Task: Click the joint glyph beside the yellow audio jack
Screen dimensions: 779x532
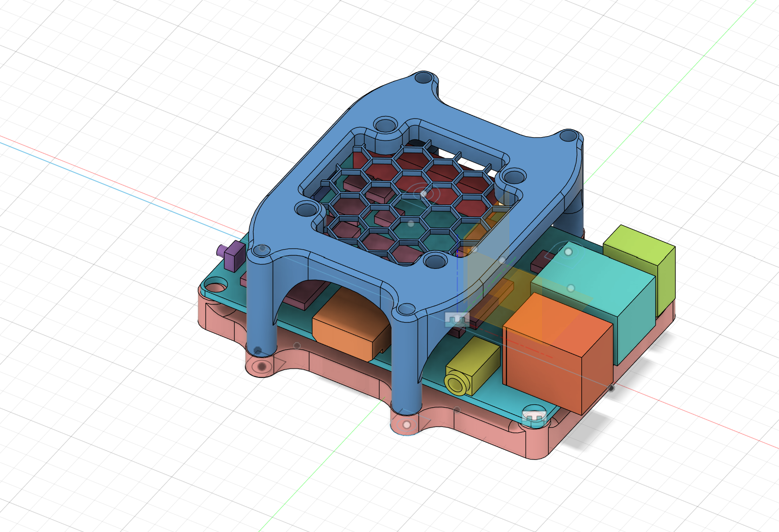Action: tap(457, 319)
